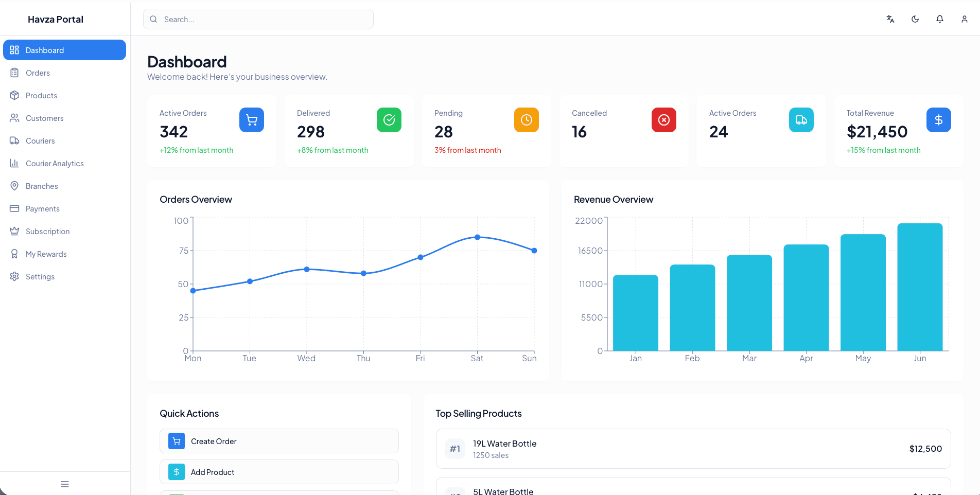
Task: Click the Create Order quick action
Action: (x=278, y=441)
